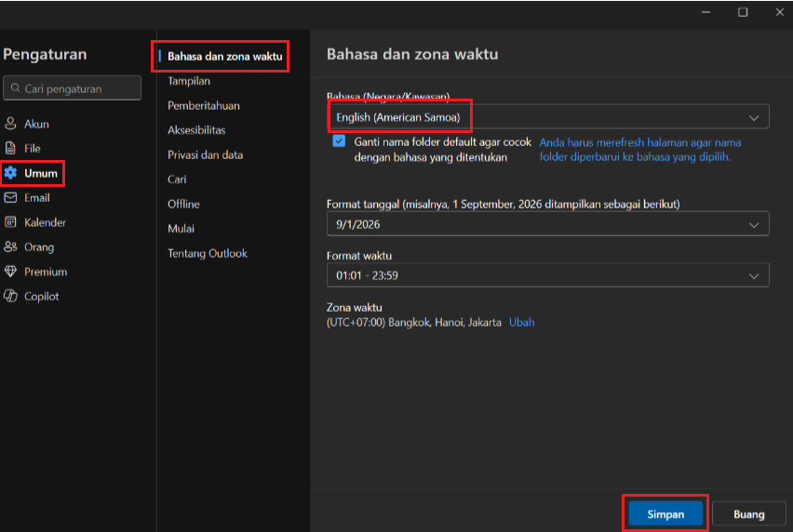This screenshot has width=793, height=532.
Task: Expand the time format dropdown arrow
Action: click(754, 276)
